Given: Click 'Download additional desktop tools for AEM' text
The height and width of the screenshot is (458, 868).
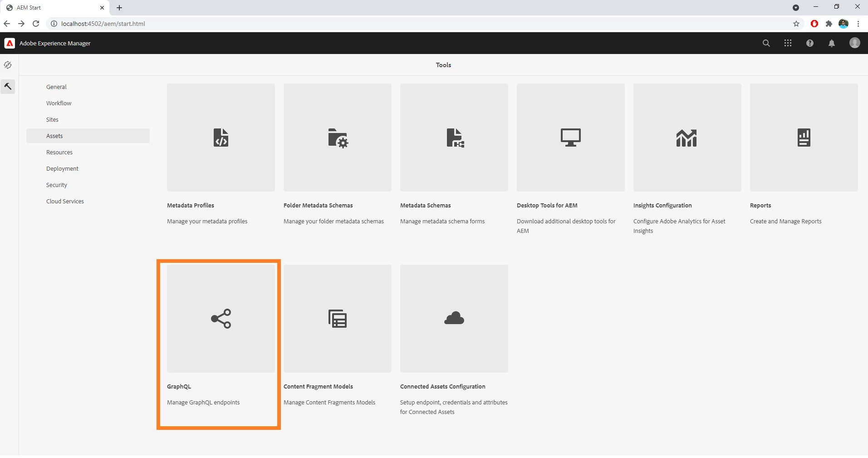Looking at the screenshot, I should coord(566,226).
